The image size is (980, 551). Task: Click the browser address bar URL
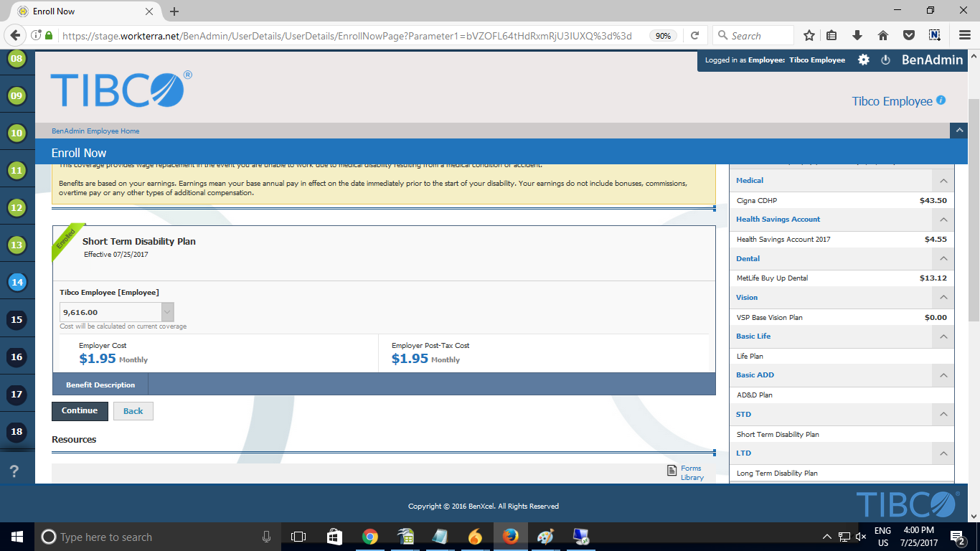pos(347,35)
